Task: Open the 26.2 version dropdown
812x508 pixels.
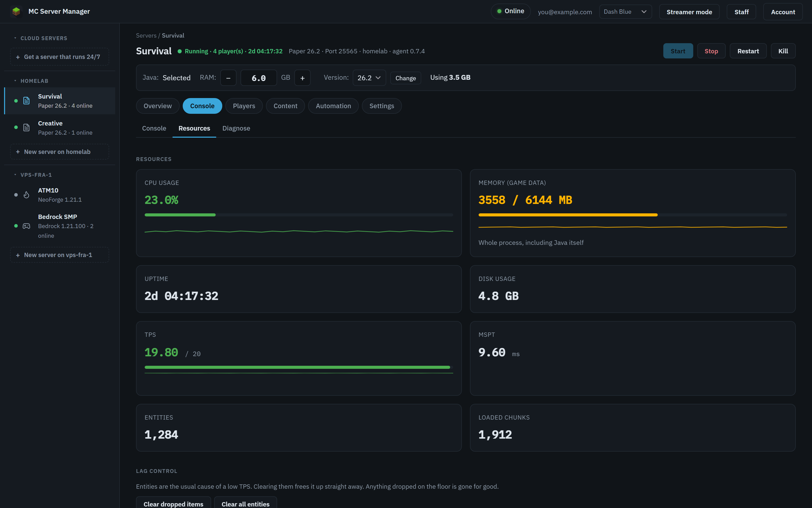Action: 369,78
